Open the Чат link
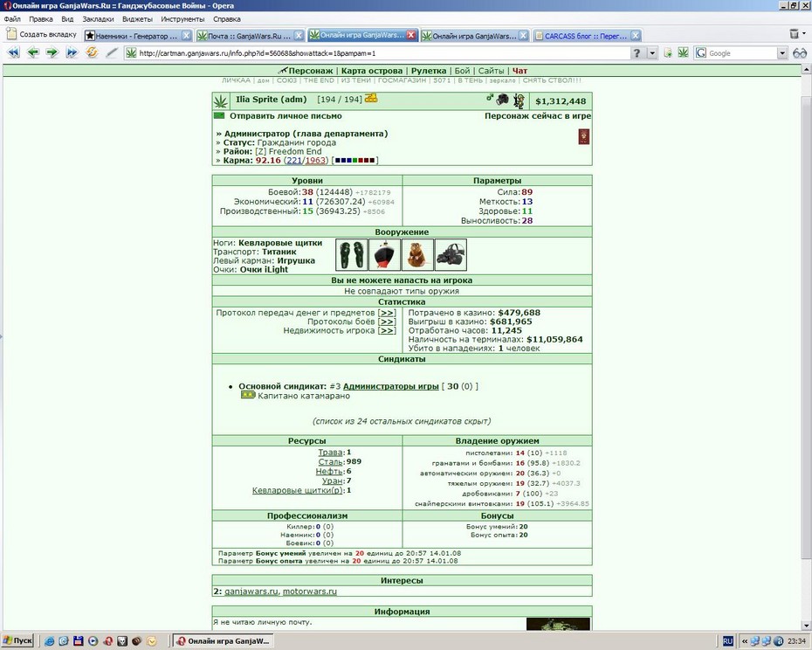This screenshot has width=812, height=650. [520, 71]
